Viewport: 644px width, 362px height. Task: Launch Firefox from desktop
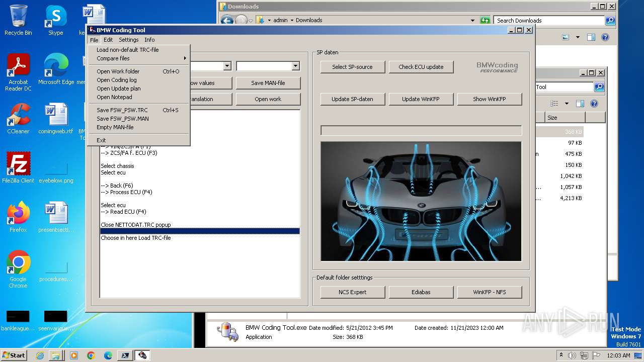pyautogui.click(x=18, y=217)
